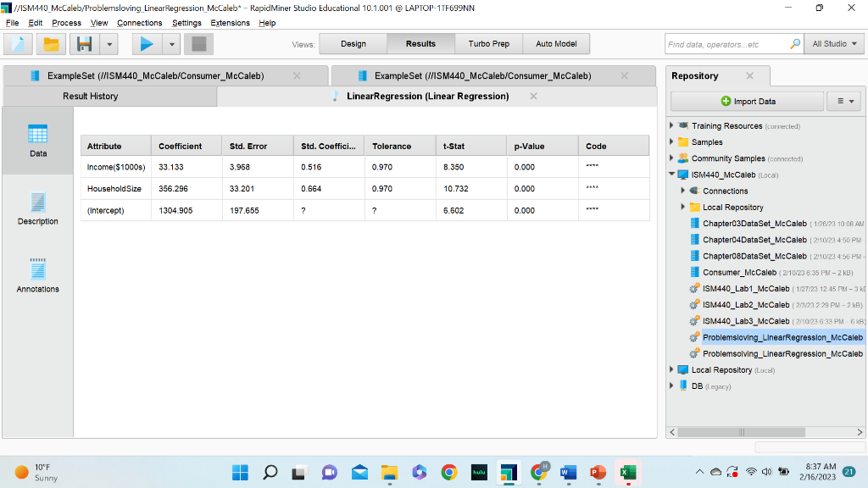Expand the DB (Legacy) repository
This screenshot has height=488, width=868.
671,385
